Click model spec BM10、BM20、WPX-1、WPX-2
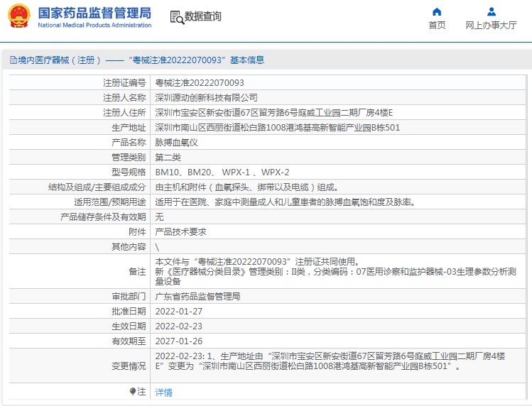This screenshot has width=532, height=406. click(x=222, y=172)
